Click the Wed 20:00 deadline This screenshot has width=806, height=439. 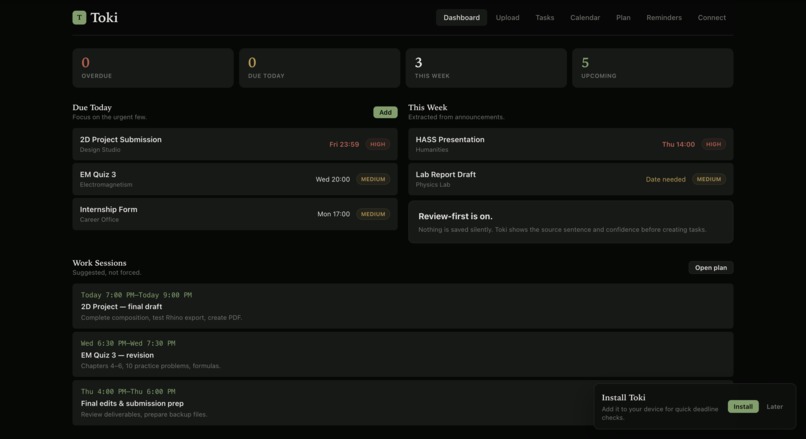click(333, 179)
